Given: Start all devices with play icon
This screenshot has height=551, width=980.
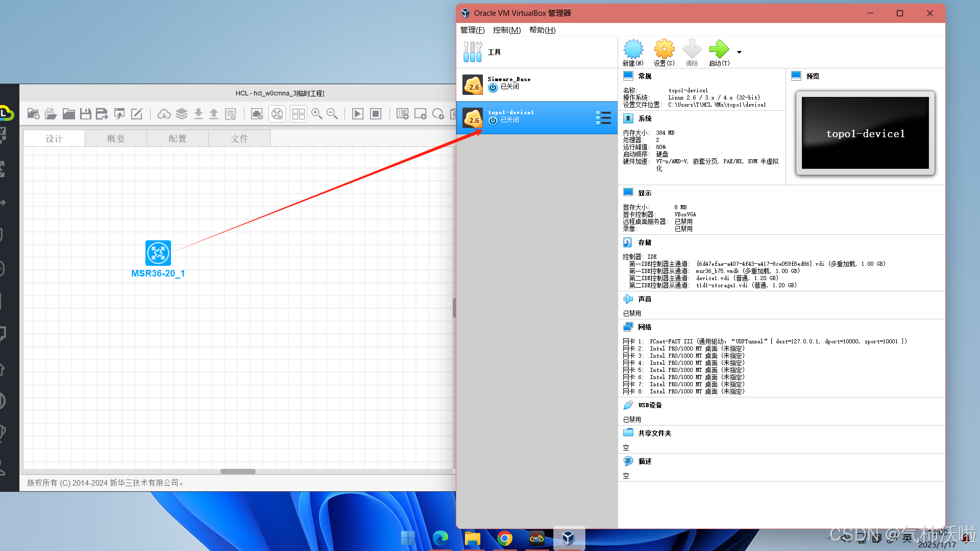Looking at the screenshot, I should [x=358, y=114].
